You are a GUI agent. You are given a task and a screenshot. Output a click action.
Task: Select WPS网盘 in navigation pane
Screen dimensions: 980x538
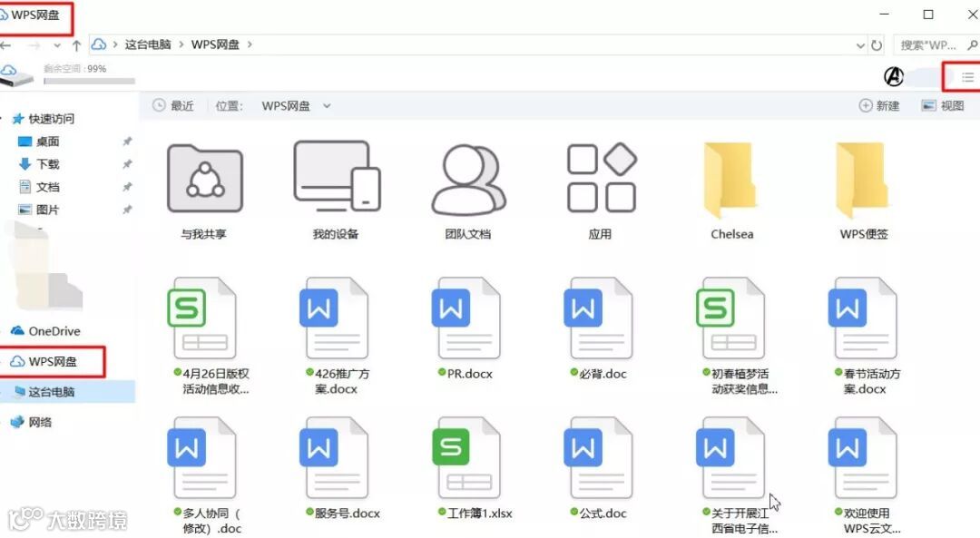[x=44, y=361]
